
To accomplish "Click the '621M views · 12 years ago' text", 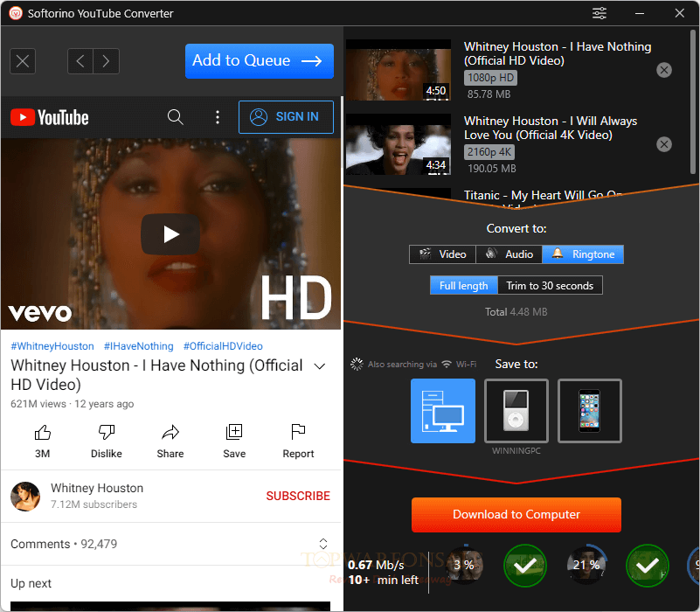I will pos(73,404).
